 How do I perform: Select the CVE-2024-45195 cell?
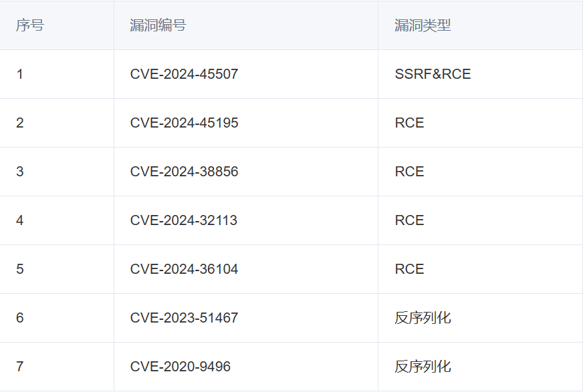(246, 123)
